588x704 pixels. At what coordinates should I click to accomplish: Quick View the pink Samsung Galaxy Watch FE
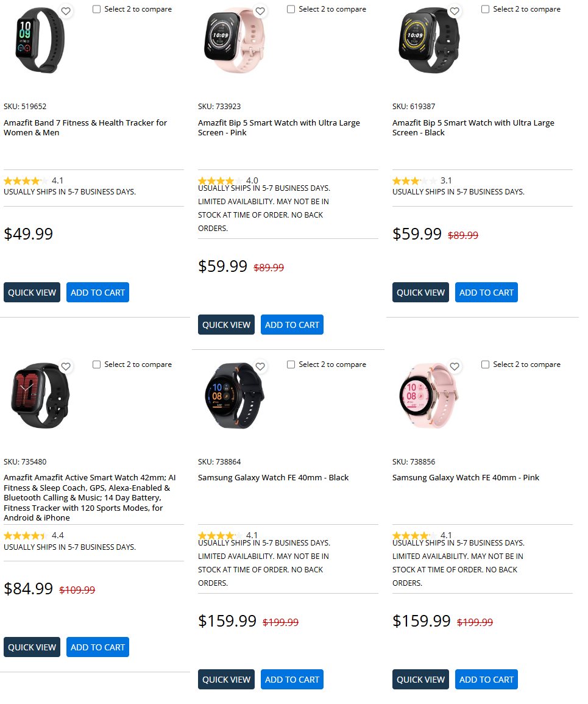pyautogui.click(x=420, y=679)
